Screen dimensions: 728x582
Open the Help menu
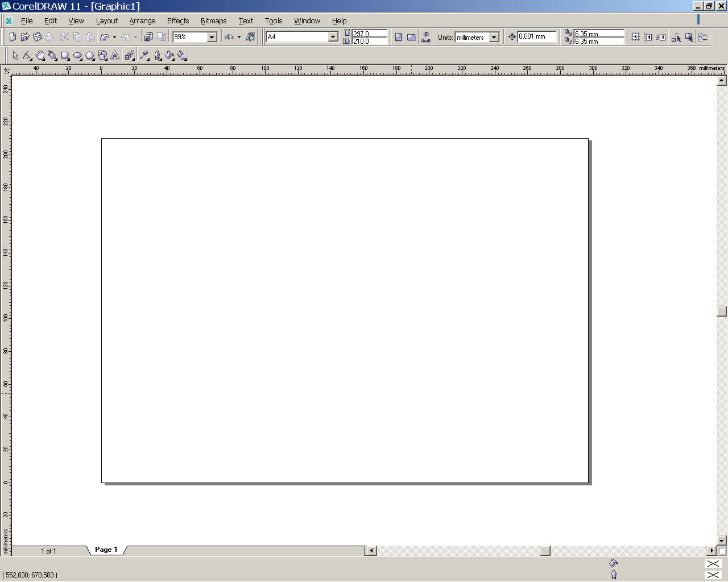339,20
